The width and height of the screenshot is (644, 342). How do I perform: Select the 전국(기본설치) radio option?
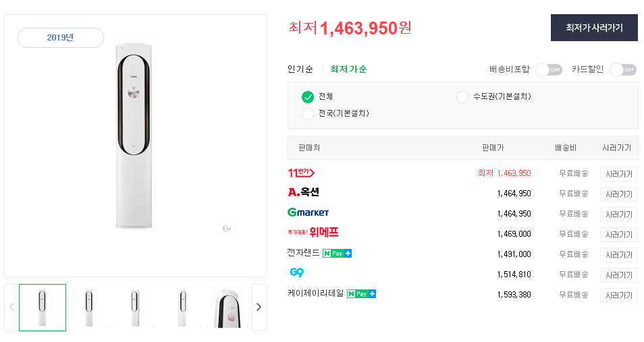[x=308, y=114]
